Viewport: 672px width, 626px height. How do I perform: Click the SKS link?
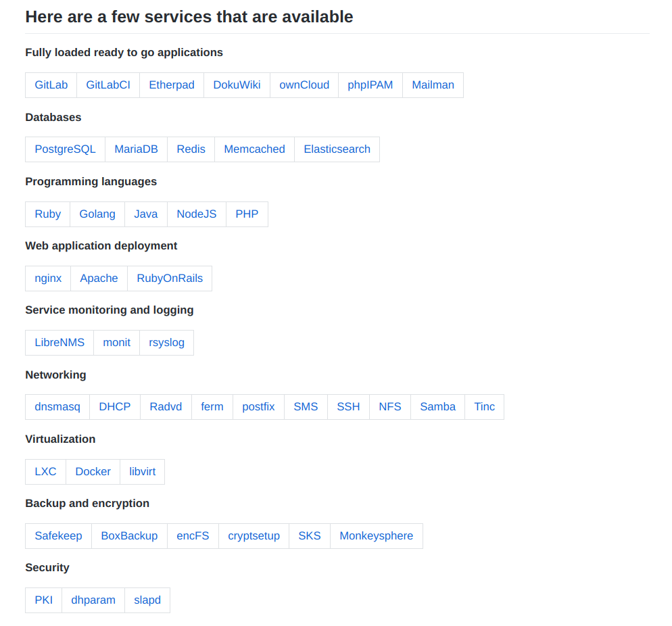click(310, 535)
